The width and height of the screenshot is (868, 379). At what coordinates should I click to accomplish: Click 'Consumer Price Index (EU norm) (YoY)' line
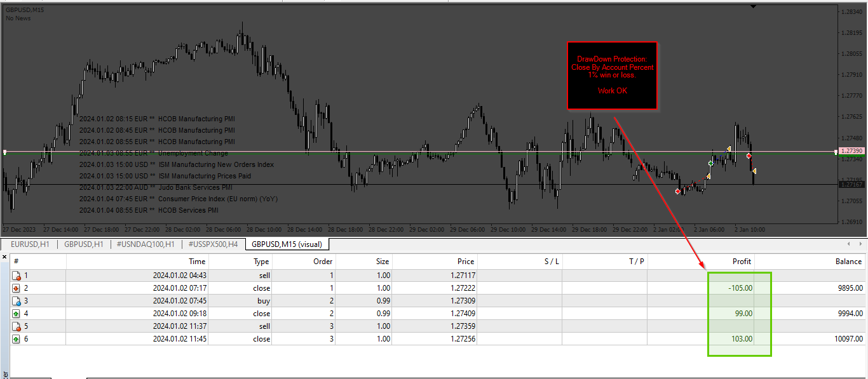[179, 199]
